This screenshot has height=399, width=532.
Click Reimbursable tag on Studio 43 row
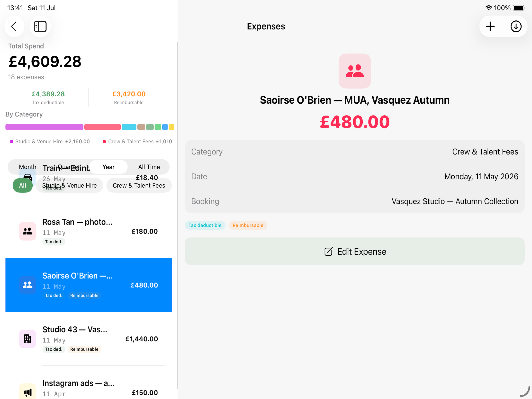84,349
